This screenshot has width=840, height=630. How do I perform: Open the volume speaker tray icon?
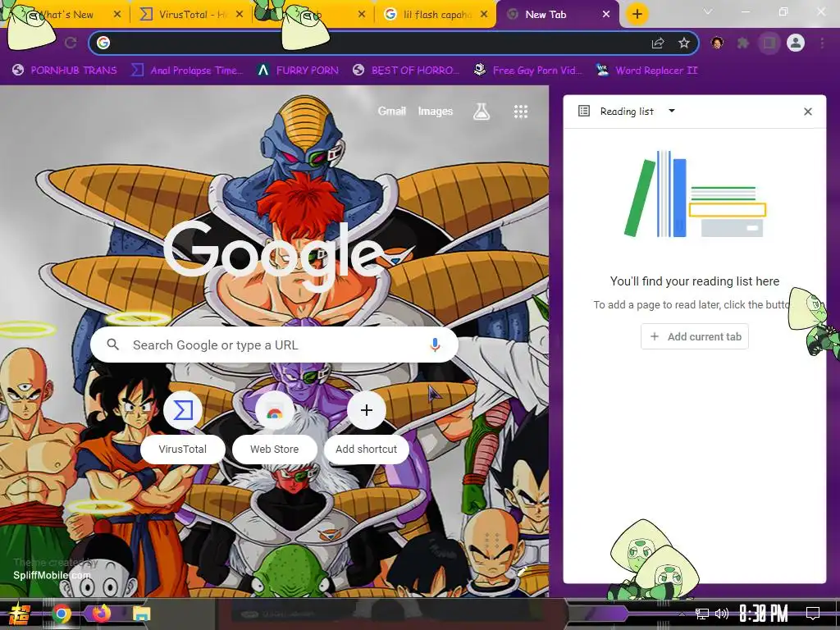pos(722,614)
